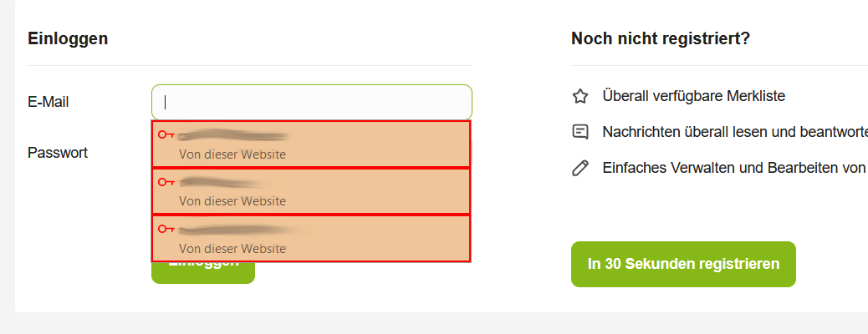The height and width of the screenshot is (334, 868).
Task: Click the message bubble icon beside Nachrichten
Action: click(x=580, y=132)
